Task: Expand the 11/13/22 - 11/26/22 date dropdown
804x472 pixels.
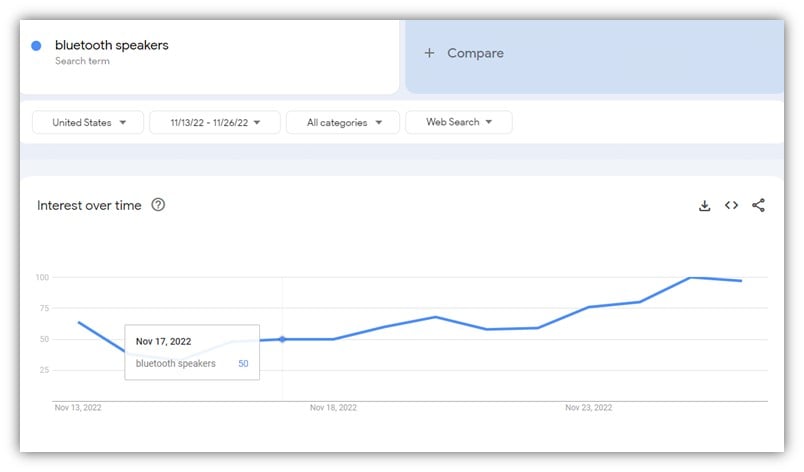Action: point(215,122)
